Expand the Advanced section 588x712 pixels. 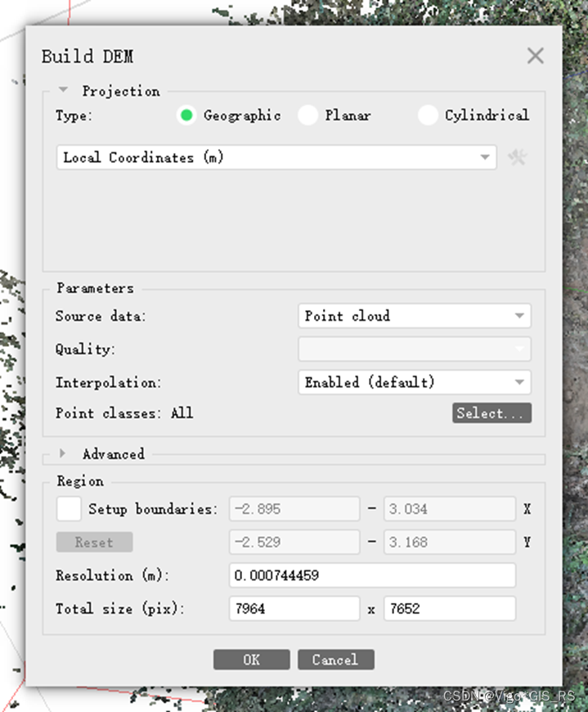63,453
